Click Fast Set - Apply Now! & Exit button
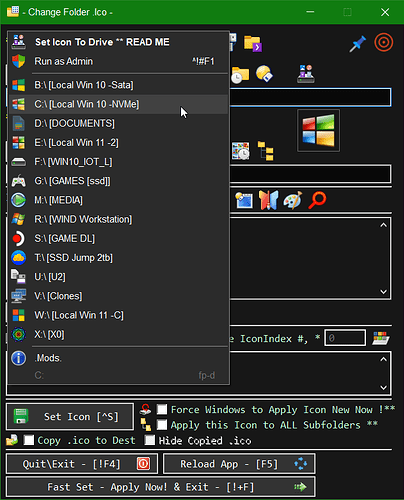The width and height of the screenshot is (404, 500). (160, 487)
